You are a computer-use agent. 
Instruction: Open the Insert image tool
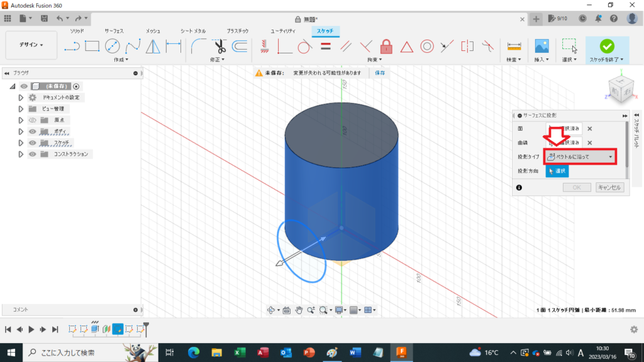541,46
